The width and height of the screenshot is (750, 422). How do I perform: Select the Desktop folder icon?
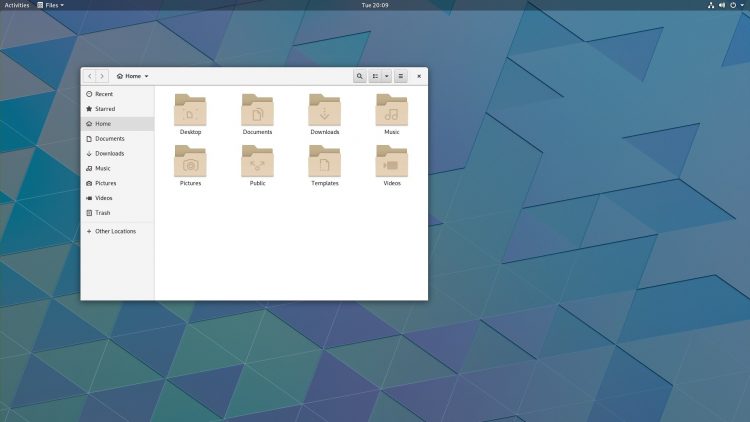190,110
